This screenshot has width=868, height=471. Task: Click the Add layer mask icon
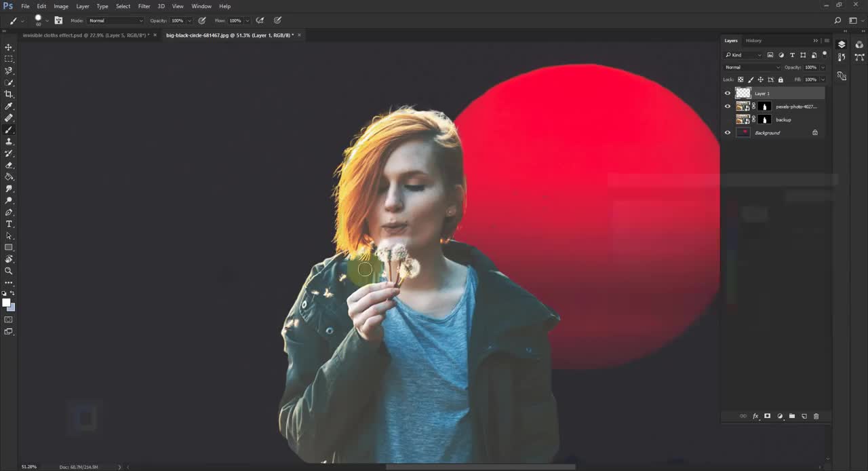767,416
